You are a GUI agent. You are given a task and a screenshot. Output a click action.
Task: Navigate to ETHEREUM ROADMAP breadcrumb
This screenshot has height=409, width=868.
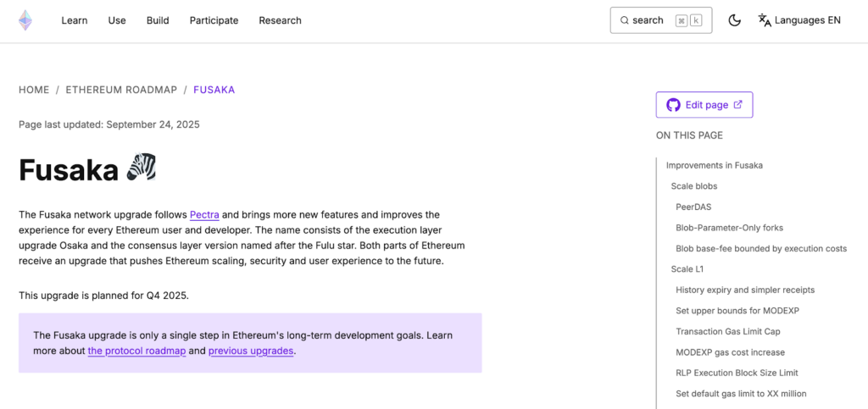(121, 90)
